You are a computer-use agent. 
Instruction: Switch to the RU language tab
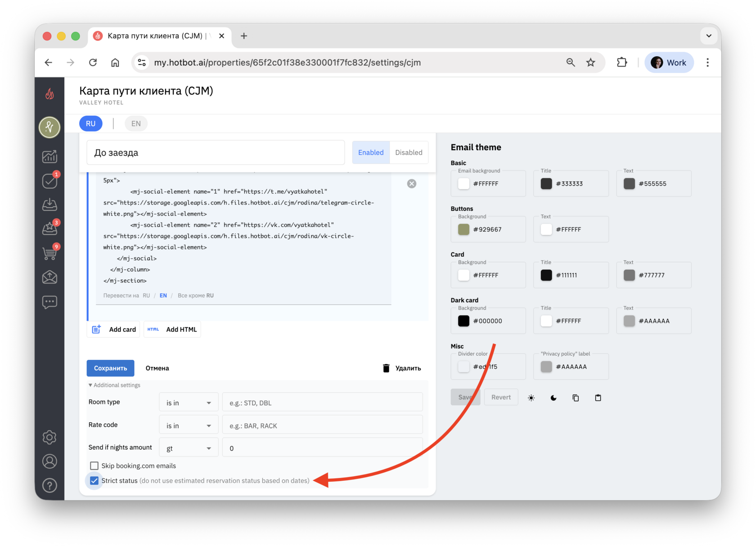click(91, 124)
